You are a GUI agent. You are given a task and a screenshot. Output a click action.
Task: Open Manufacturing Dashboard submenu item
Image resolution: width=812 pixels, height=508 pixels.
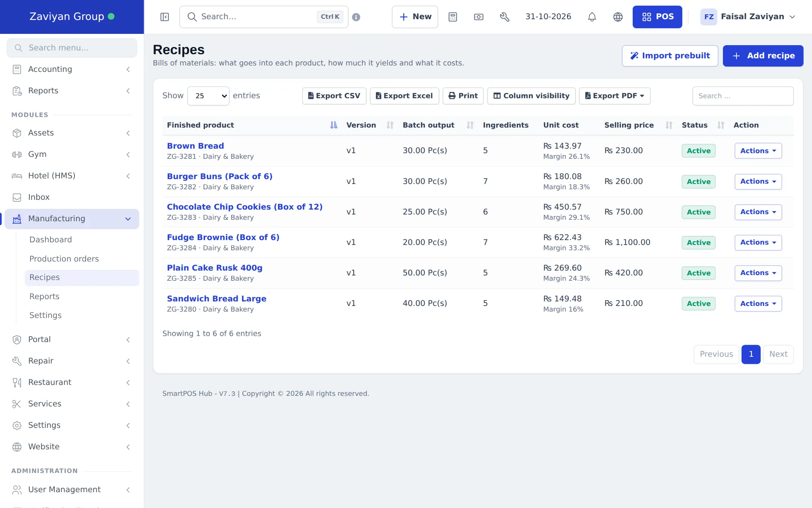(x=51, y=240)
